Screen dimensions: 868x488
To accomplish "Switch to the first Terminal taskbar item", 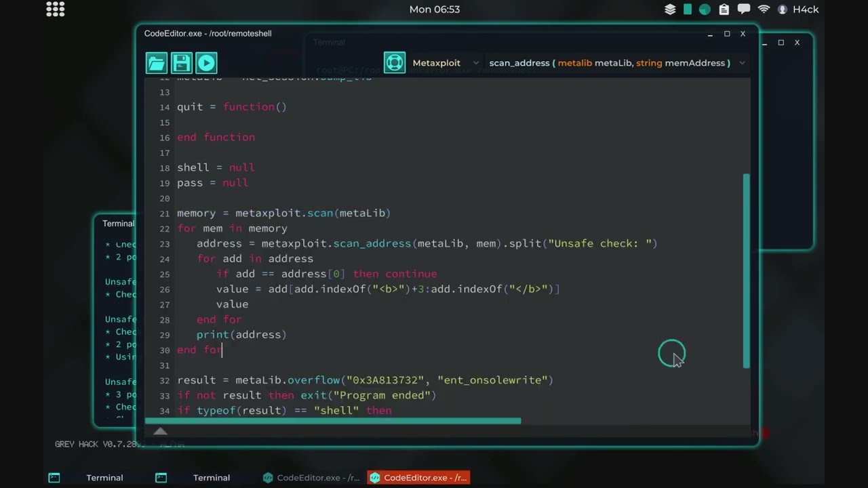I will 104,478.
